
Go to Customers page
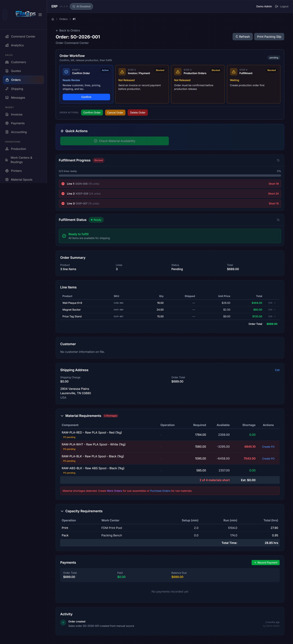click(x=23, y=62)
